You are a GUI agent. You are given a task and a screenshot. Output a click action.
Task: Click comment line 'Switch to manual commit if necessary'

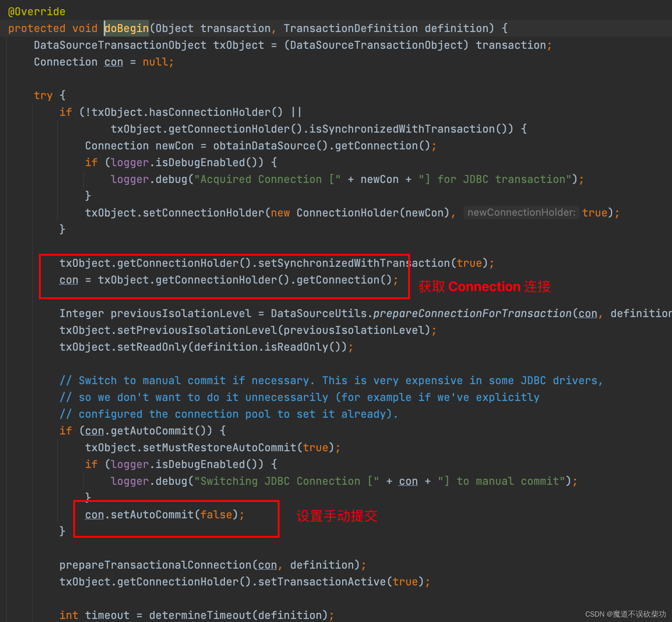[x=331, y=381]
